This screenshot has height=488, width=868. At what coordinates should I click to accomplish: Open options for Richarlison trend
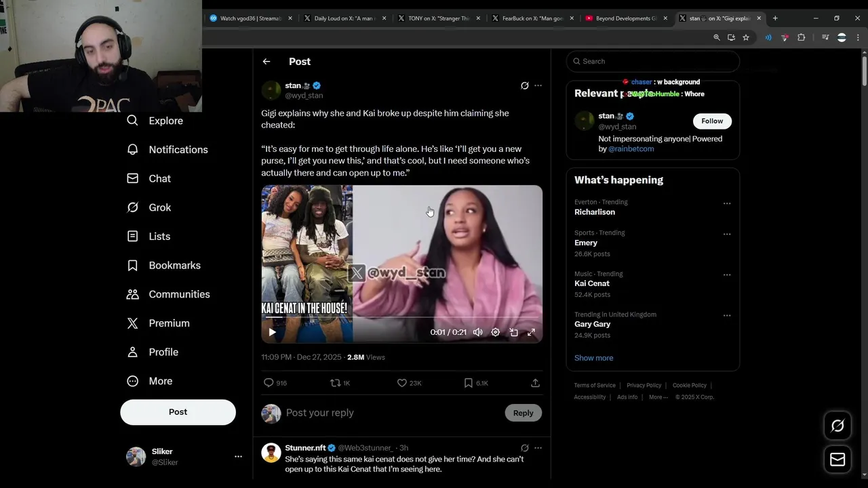tap(727, 203)
